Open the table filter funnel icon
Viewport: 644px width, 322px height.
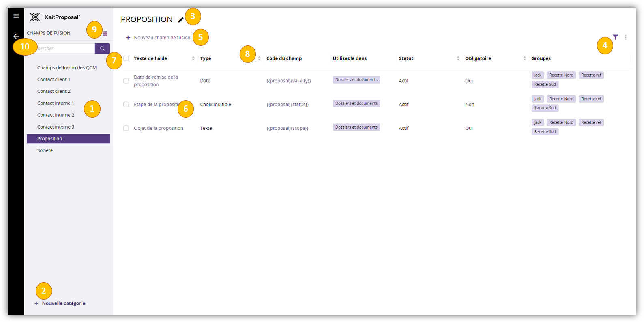[x=615, y=37]
